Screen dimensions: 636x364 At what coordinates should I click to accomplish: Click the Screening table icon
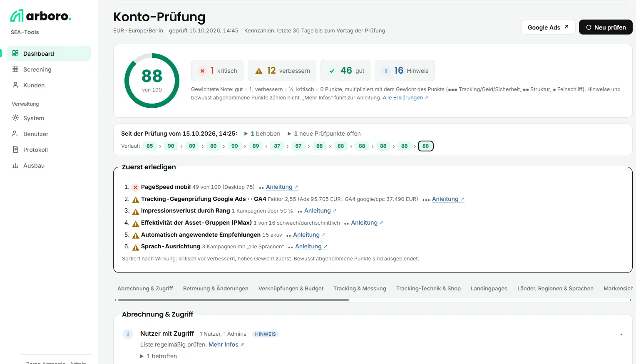click(15, 69)
